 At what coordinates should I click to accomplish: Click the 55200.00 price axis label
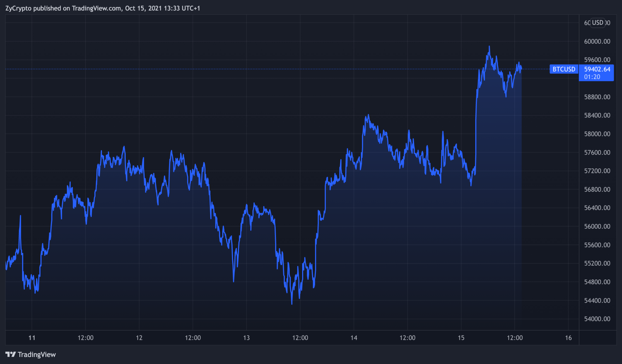(597, 264)
